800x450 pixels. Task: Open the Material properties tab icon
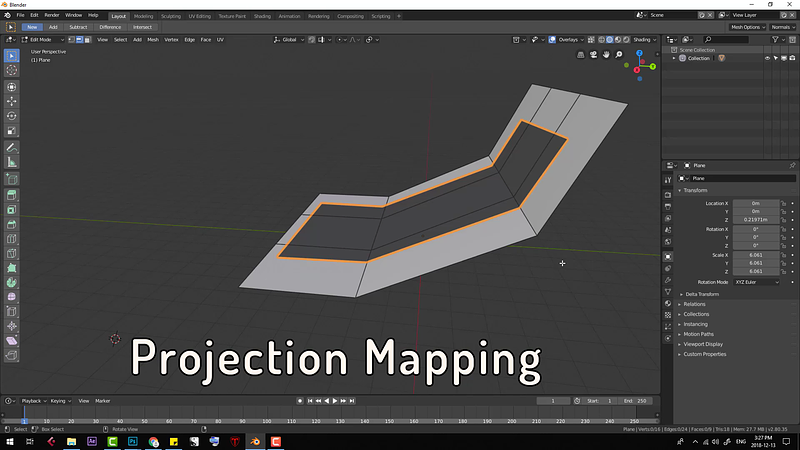click(668, 304)
